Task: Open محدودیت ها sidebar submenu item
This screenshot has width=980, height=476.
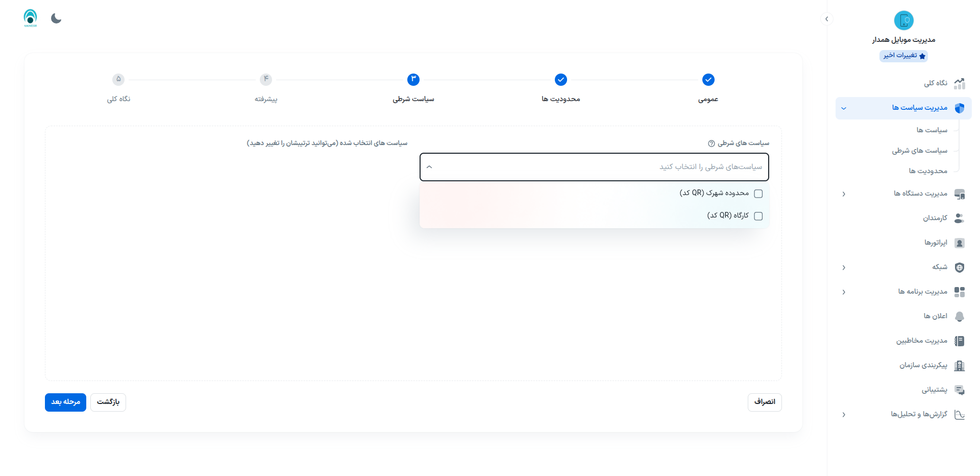Action: coord(927,171)
